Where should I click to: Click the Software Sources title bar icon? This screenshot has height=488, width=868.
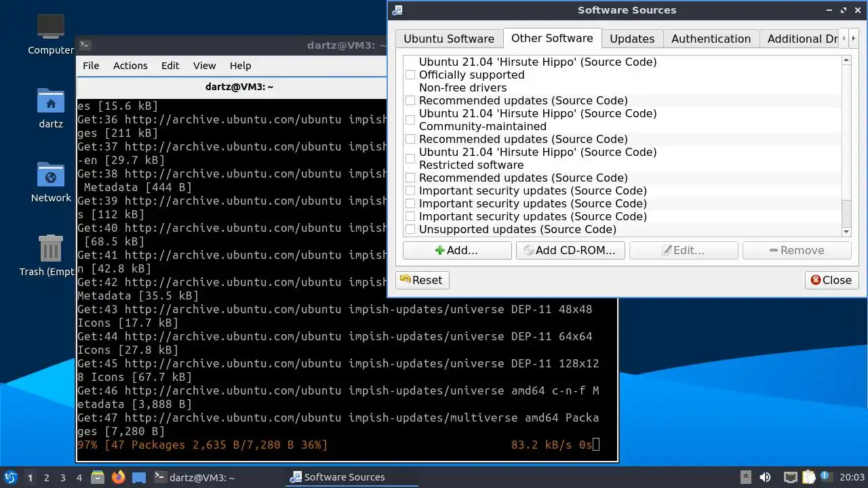click(x=397, y=10)
